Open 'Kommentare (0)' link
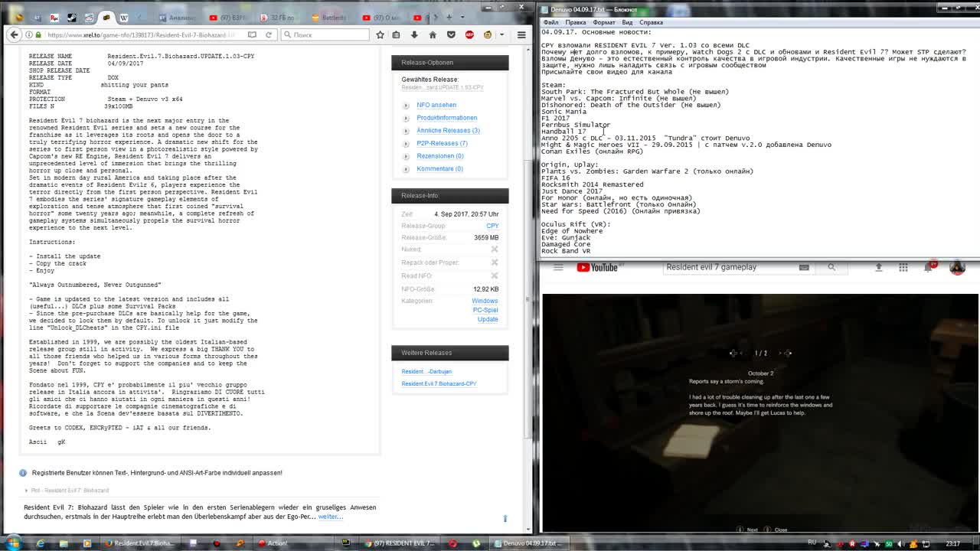 click(x=439, y=168)
